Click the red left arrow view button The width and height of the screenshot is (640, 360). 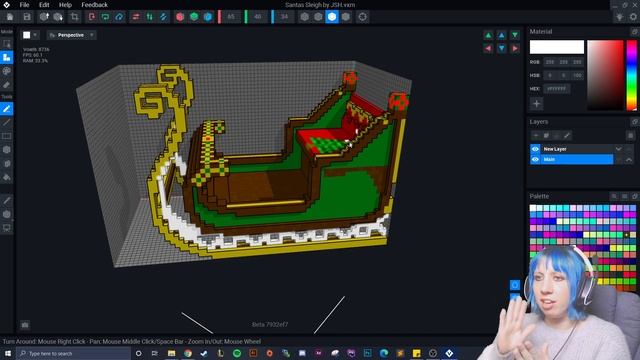point(488,49)
